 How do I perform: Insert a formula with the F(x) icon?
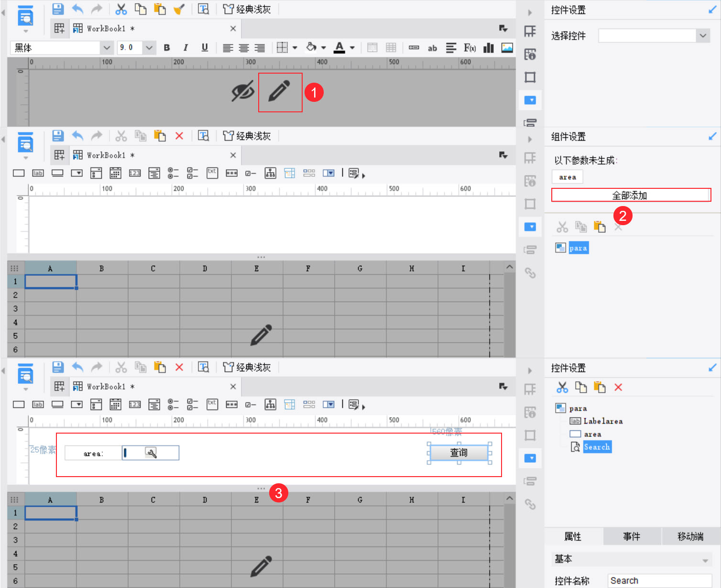[x=470, y=48]
